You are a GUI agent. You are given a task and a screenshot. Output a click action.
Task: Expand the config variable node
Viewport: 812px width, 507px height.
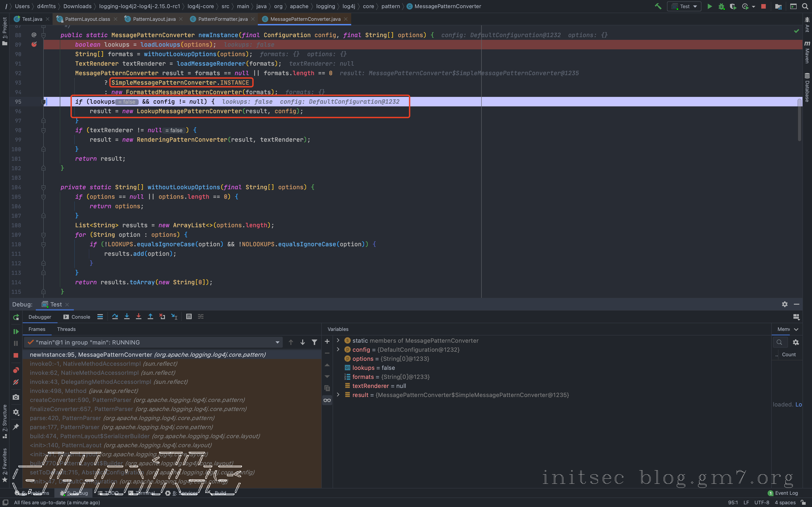(338, 349)
